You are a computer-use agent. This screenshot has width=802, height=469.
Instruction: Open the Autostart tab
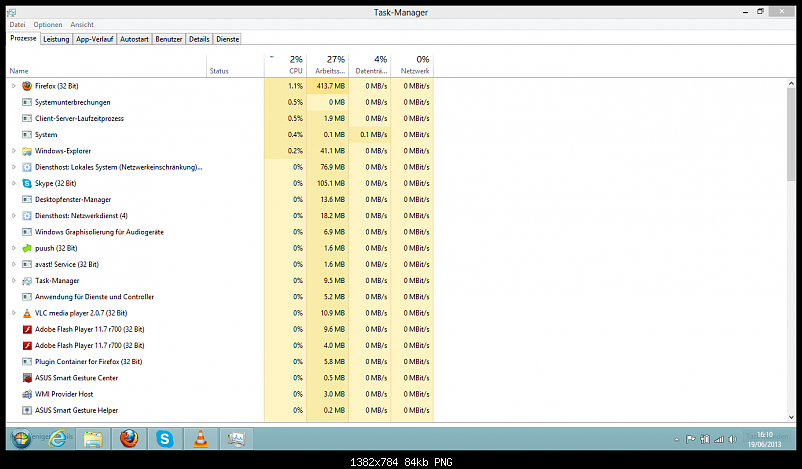[134, 39]
